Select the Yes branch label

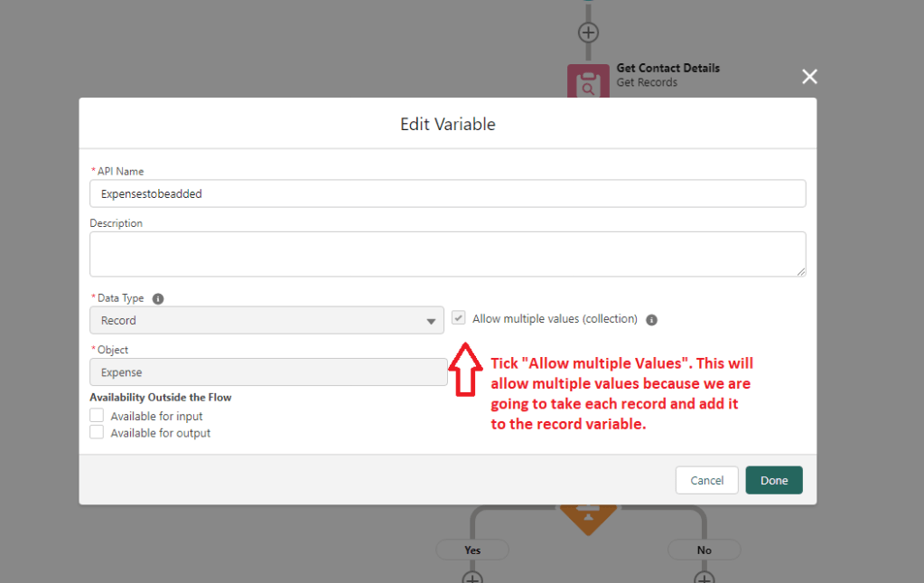tap(472, 550)
